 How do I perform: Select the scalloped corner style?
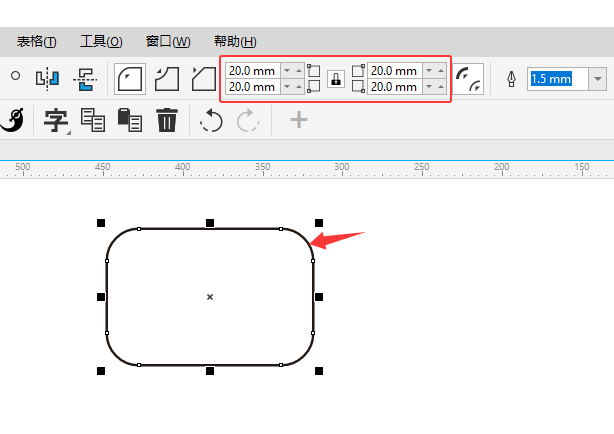point(167,79)
